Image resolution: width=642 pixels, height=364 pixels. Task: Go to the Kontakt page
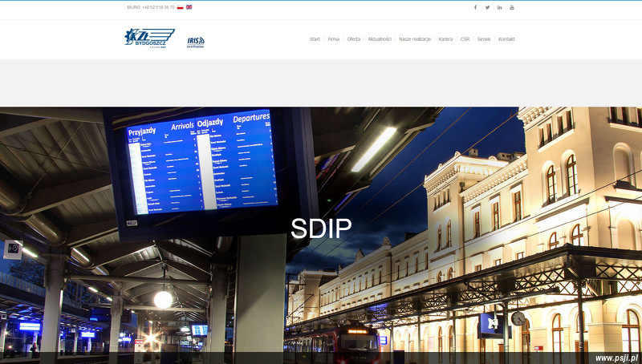(x=506, y=39)
